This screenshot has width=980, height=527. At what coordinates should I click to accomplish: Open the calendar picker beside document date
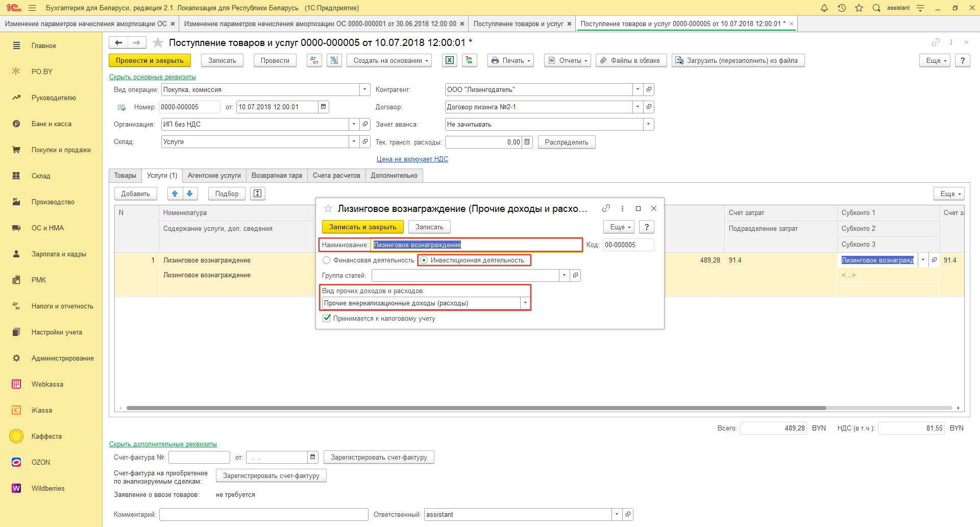coord(323,107)
